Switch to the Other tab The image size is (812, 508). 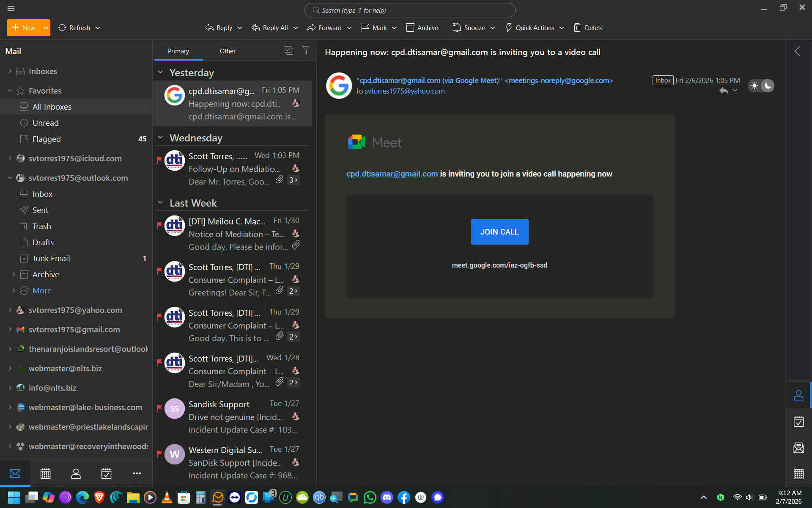pyautogui.click(x=228, y=51)
